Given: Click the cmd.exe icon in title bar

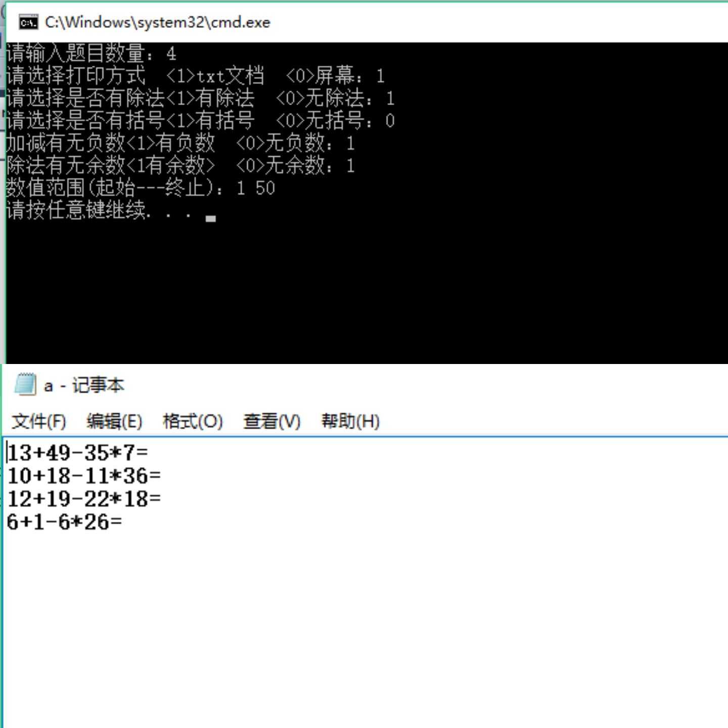Looking at the screenshot, I should (28, 22).
